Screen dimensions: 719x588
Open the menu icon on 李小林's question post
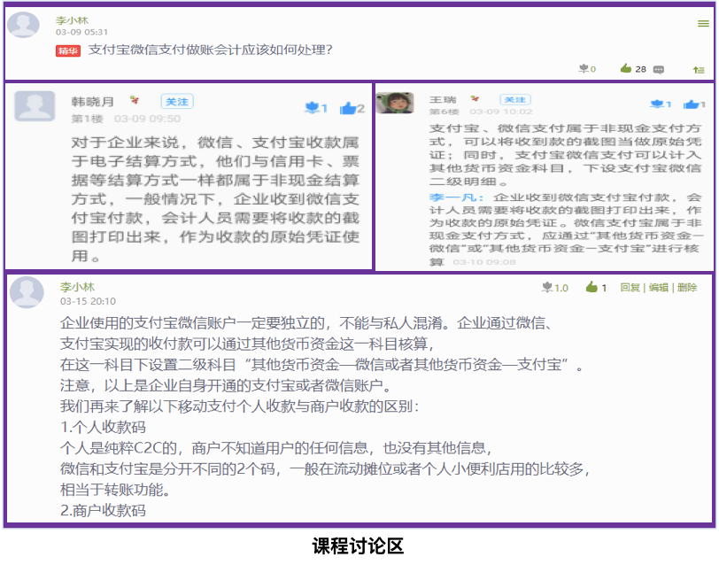703,23
